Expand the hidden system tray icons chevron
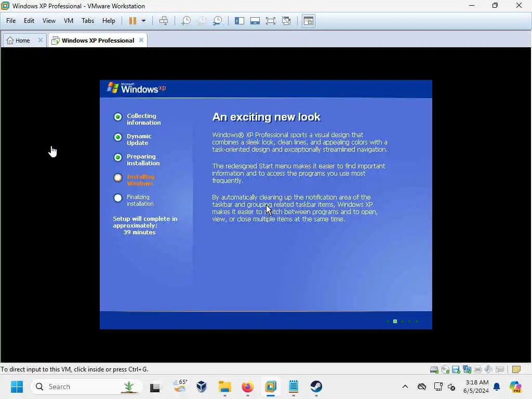 pyautogui.click(x=405, y=387)
